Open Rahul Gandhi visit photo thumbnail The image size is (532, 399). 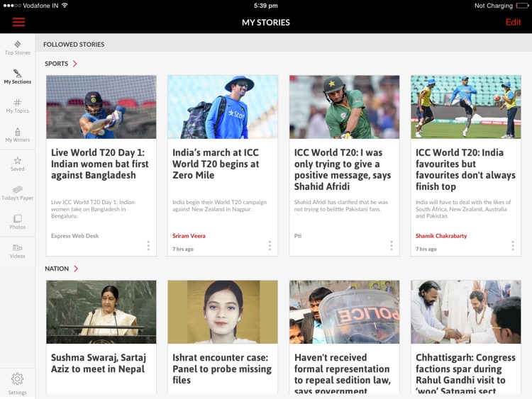click(x=465, y=312)
